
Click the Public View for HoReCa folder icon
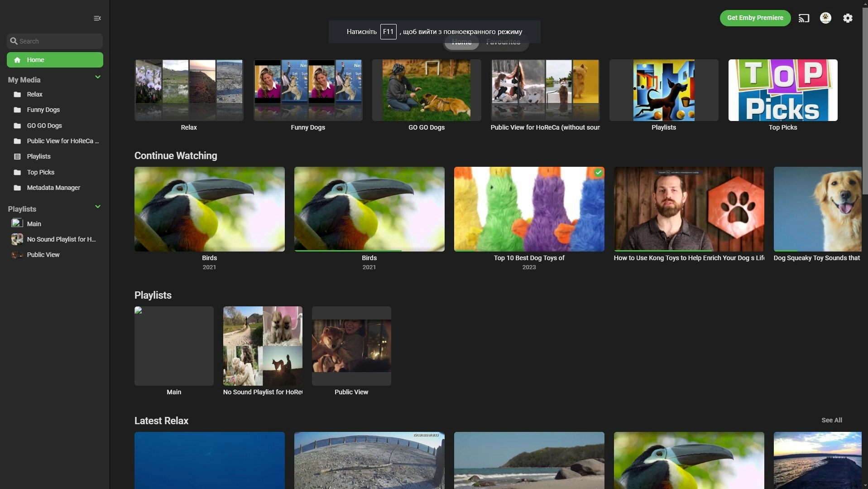coord(17,141)
